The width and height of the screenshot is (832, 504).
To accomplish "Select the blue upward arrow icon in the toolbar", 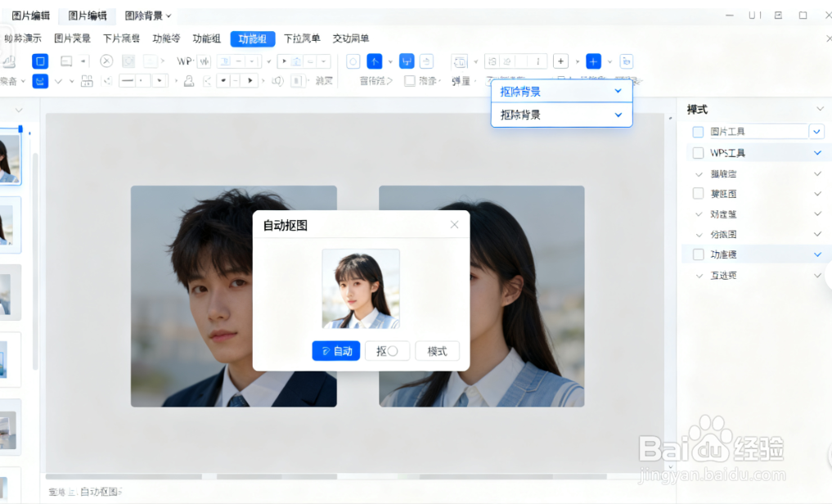I will 374,61.
